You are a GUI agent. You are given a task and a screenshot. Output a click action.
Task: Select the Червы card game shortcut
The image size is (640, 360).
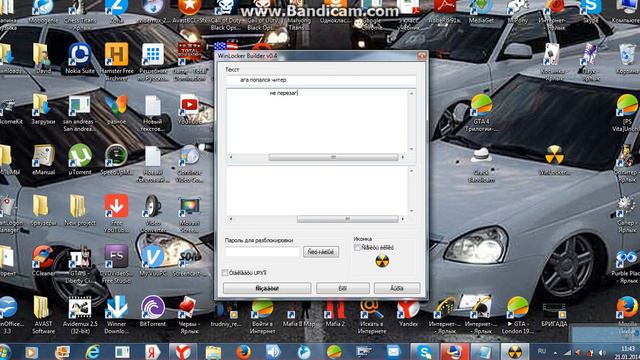click(x=189, y=314)
